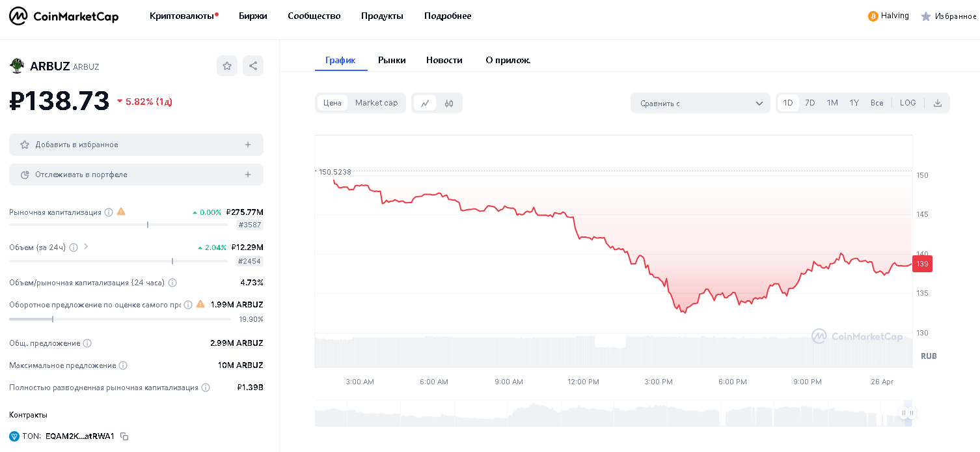Image resolution: width=980 pixels, height=452 pixels.
Task: Click the ₽1.39B diluted cap value
Action: click(x=251, y=388)
